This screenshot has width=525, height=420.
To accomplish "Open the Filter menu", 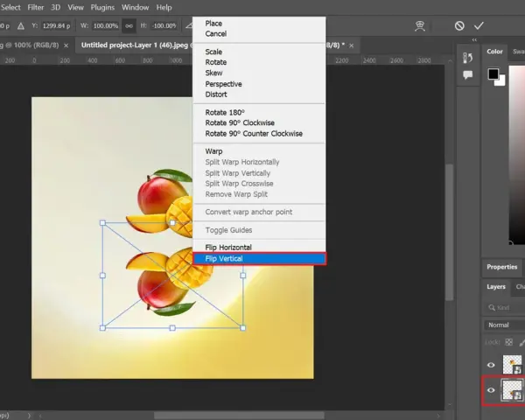I will 36,7.
